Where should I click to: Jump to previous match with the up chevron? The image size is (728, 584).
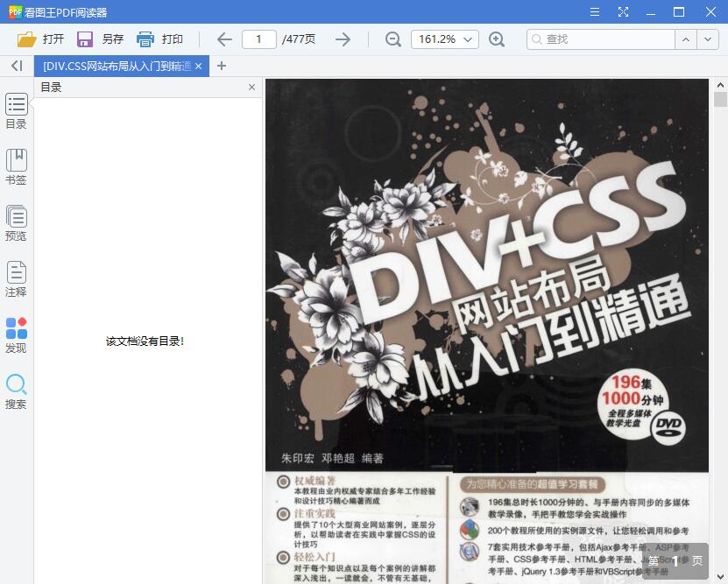(686, 39)
